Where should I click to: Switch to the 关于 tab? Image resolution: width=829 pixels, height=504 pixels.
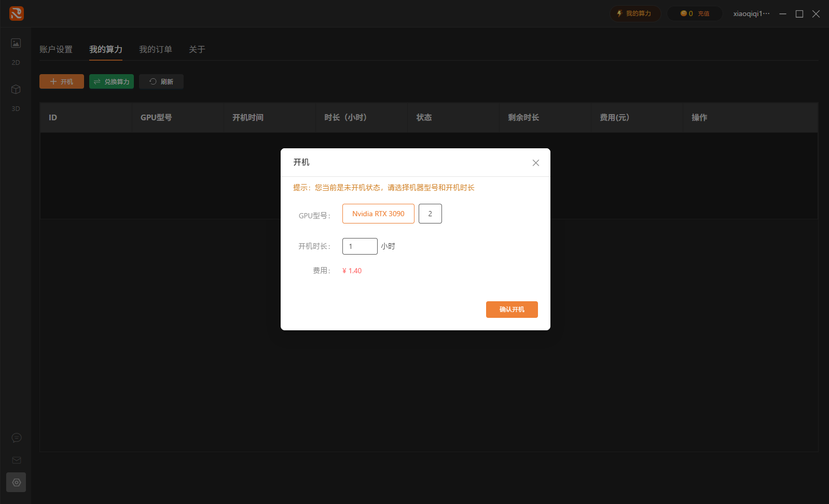coord(197,49)
